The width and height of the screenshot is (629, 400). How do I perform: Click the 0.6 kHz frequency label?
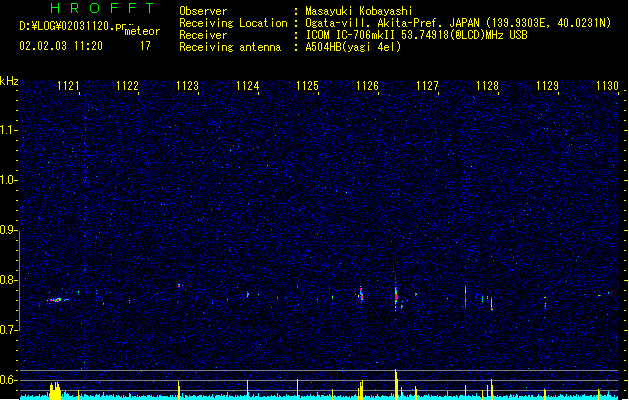[x=8, y=380]
